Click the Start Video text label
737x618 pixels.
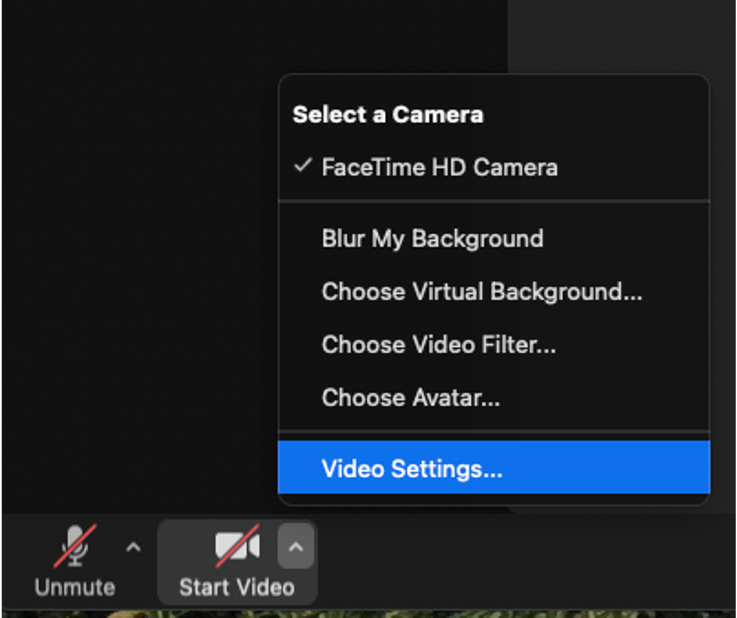237,587
